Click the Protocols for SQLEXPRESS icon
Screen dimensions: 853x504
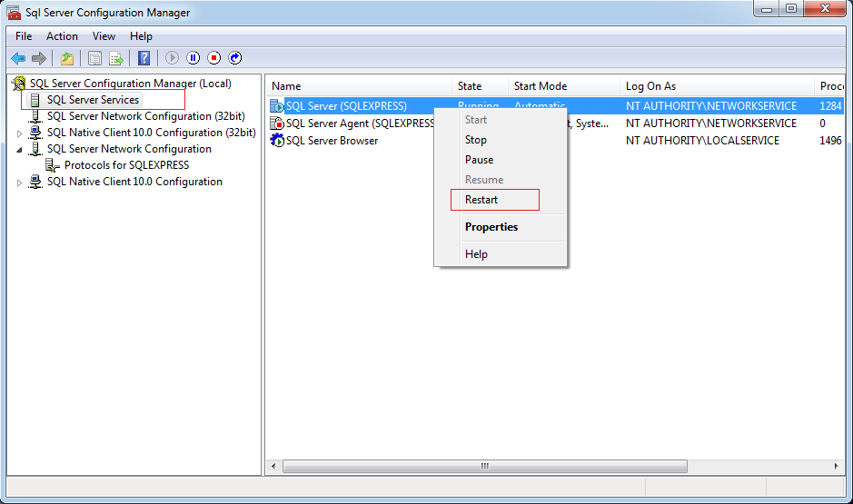[x=52, y=165]
